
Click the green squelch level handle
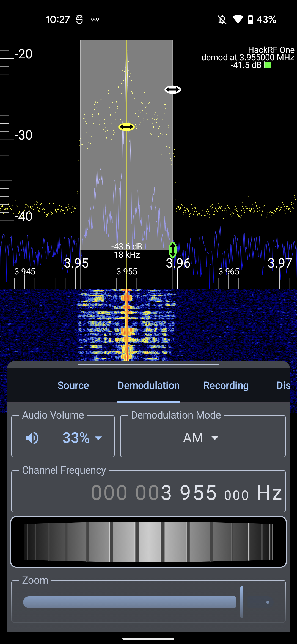[x=173, y=250]
